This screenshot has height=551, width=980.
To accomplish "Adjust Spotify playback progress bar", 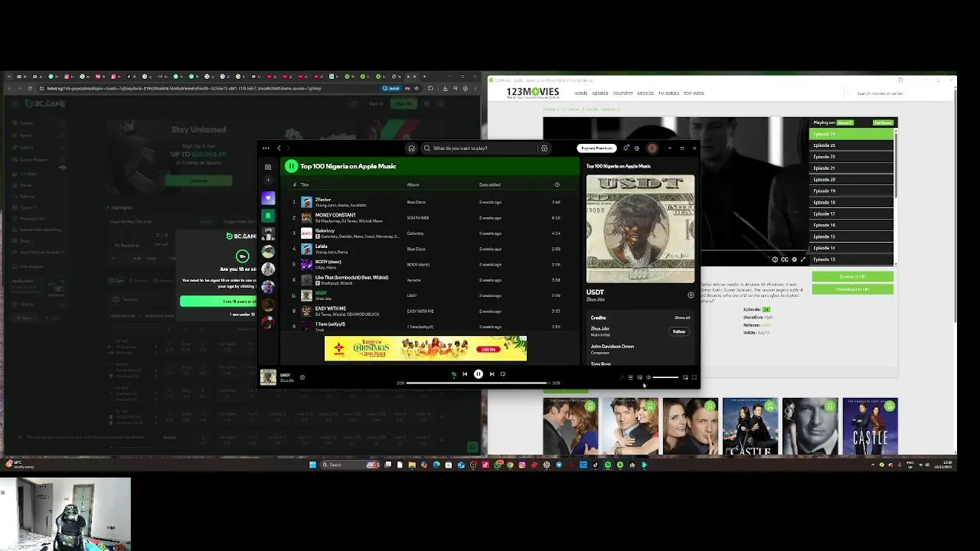I will pos(479,383).
